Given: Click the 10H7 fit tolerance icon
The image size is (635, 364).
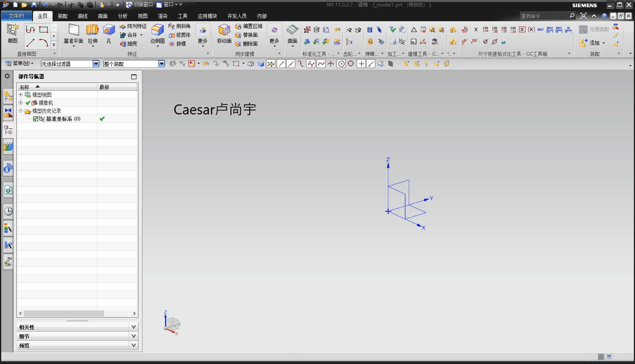Looking at the screenshot, I should click(x=541, y=30).
